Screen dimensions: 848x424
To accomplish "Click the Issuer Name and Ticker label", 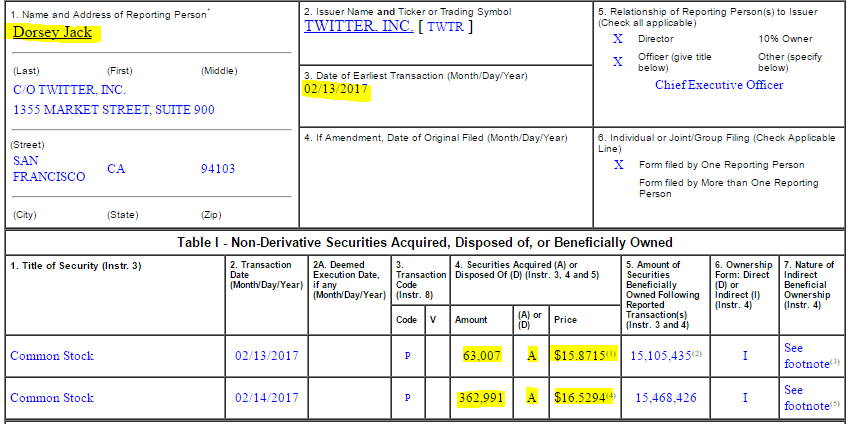I will (x=408, y=11).
